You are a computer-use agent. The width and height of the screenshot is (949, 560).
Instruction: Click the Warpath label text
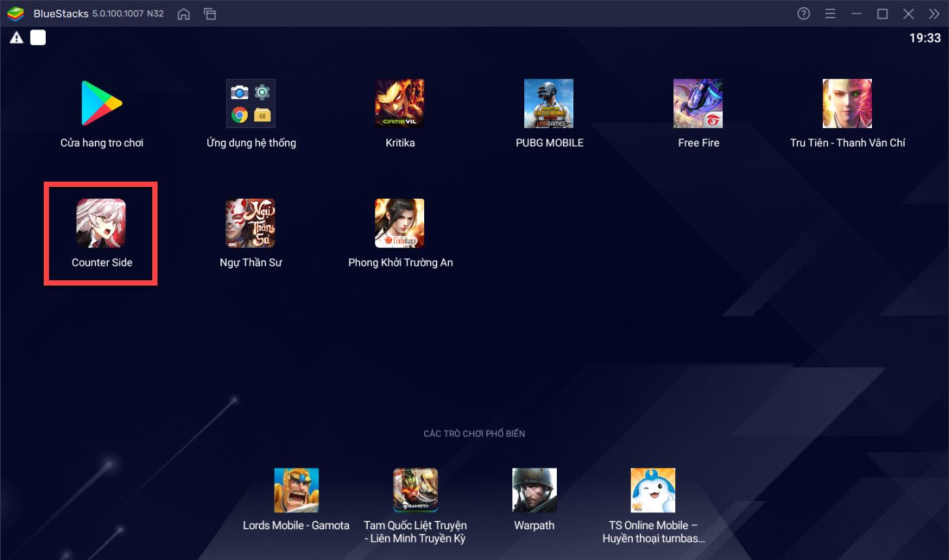tap(535, 525)
